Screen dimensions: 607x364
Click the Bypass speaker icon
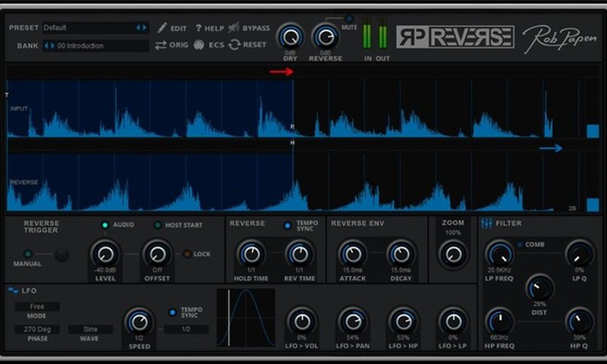click(234, 28)
